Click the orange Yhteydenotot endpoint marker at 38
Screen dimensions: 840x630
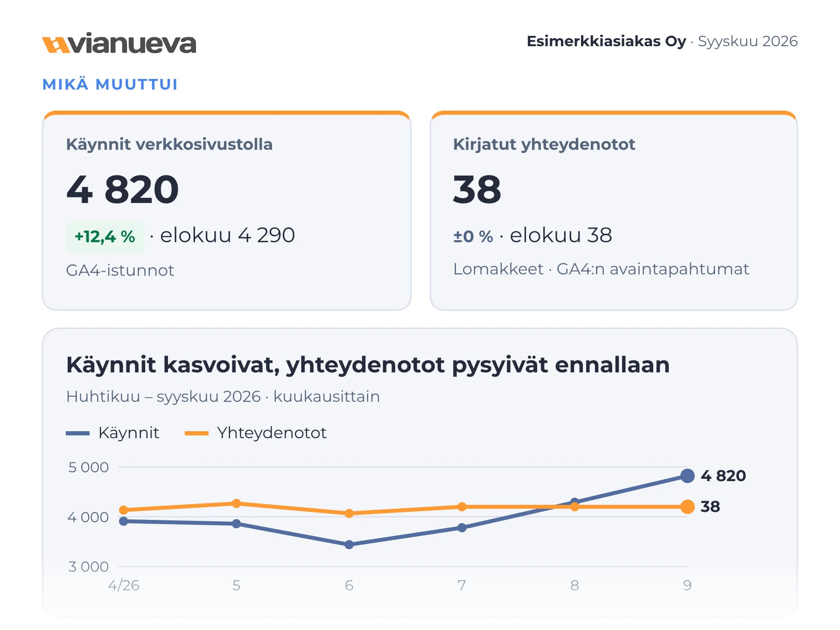pos(687,507)
